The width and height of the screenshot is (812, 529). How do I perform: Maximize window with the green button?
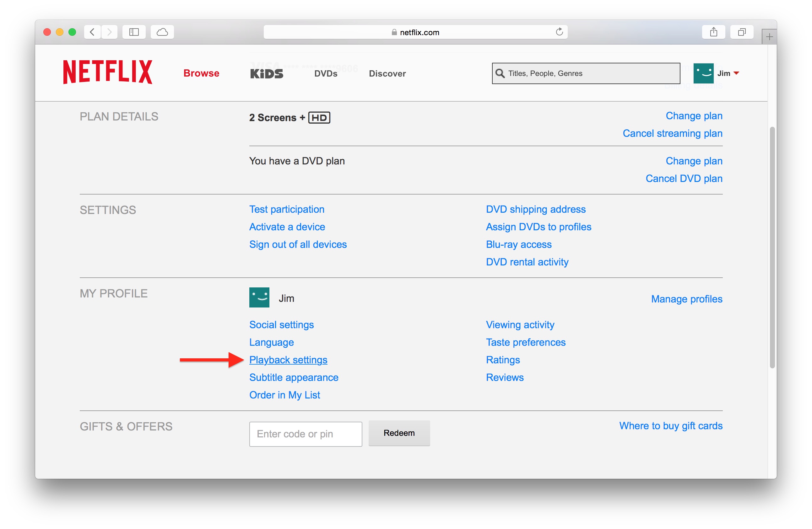tap(72, 32)
